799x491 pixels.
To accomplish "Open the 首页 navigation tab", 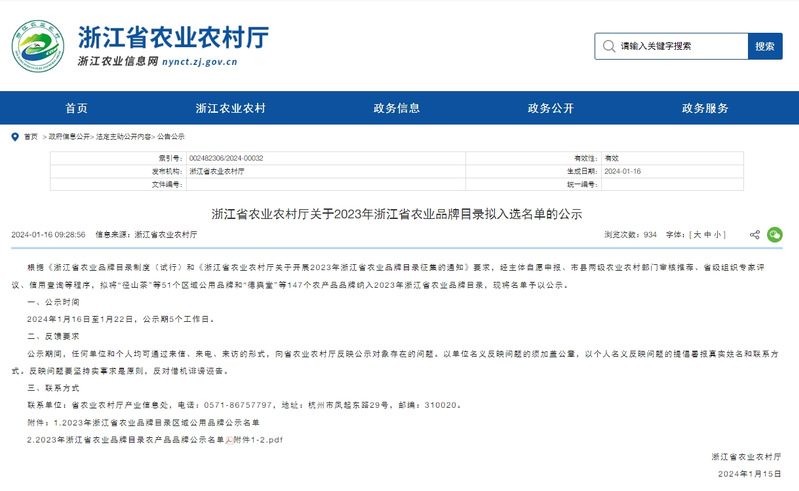I will coord(77,108).
